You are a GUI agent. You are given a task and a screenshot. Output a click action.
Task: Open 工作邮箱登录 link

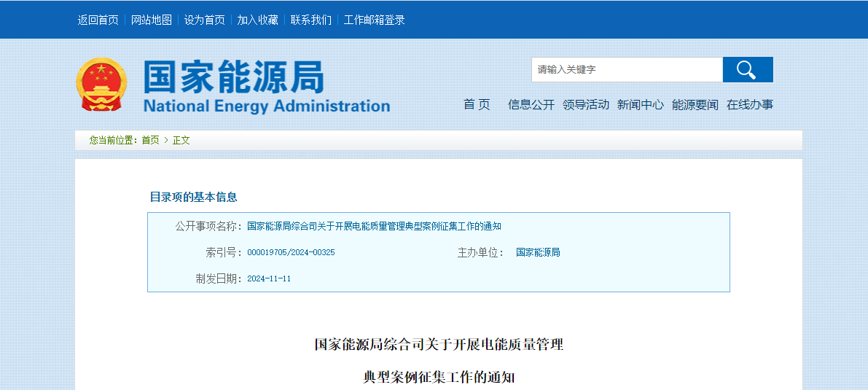coord(374,20)
